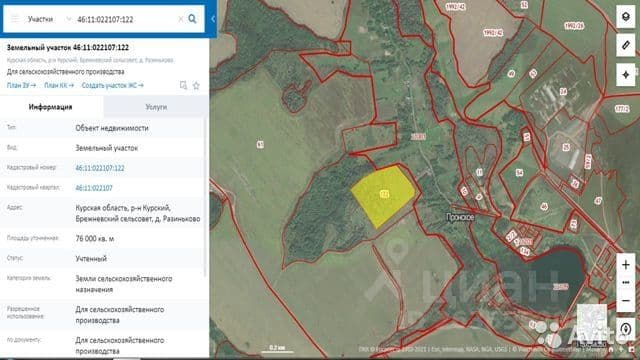Click the area value 76 000 кв. м
Image resolution: width=640 pixels, height=360 pixels.
point(95,239)
